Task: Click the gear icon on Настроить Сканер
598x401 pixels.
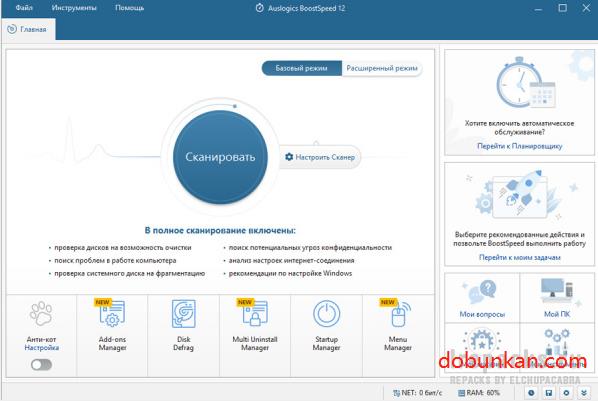Action: pyautogui.click(x=289, y=157)
